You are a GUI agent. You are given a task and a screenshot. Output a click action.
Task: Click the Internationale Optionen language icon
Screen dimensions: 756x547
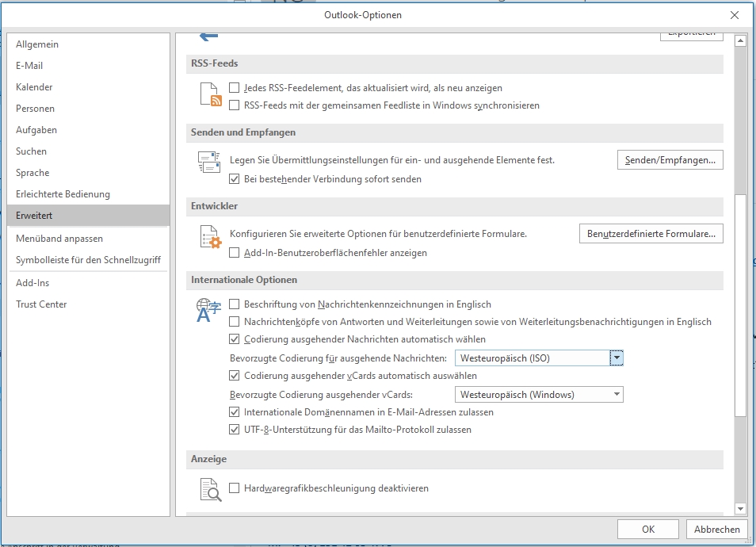pos(208,310)
